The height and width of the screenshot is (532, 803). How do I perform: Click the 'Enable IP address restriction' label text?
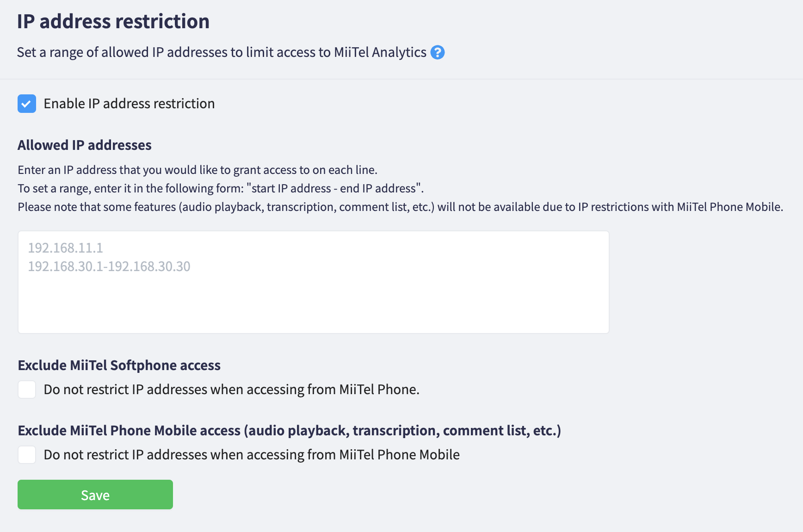click(129, 104)
